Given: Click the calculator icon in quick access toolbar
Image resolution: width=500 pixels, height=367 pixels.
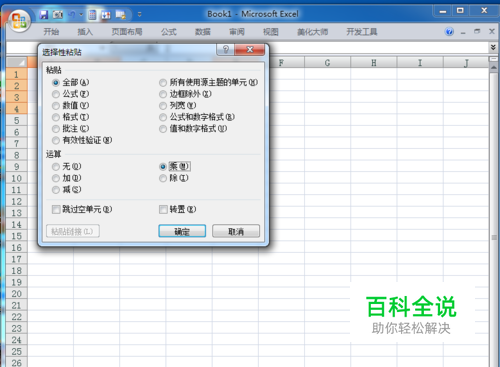Looking at the screenshot, I should pyautogui.click(x=92, y=14).
